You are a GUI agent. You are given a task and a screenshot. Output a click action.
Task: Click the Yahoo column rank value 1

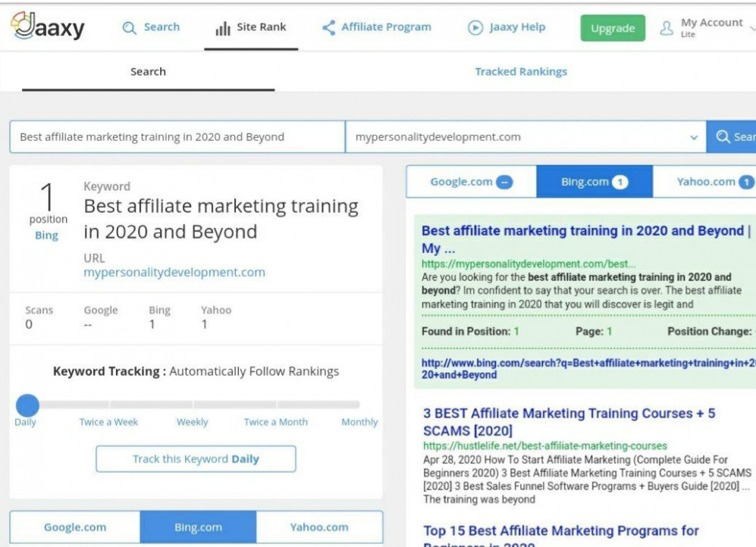point(205,324)
